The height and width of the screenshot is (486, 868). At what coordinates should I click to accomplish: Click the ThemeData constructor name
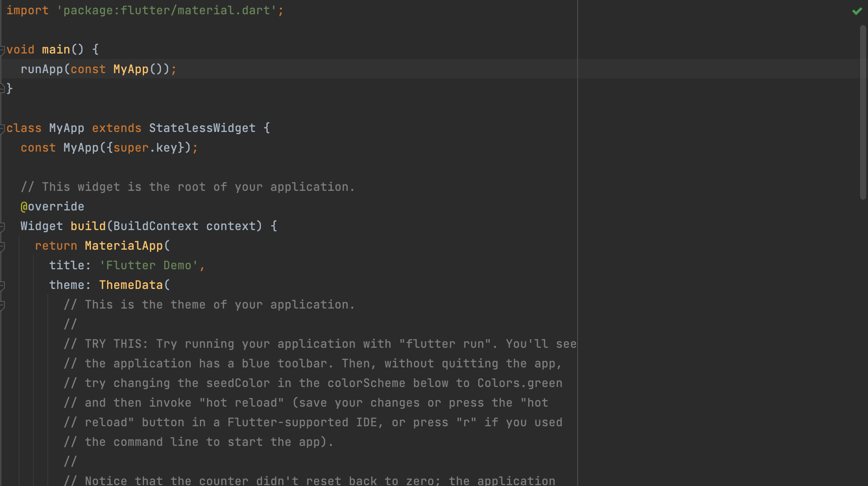[x=131, y=285]
